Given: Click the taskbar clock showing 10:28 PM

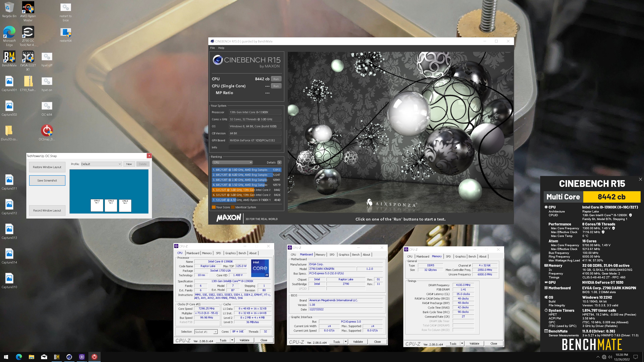Looking at the screenshot, I should tap(622, 357).
